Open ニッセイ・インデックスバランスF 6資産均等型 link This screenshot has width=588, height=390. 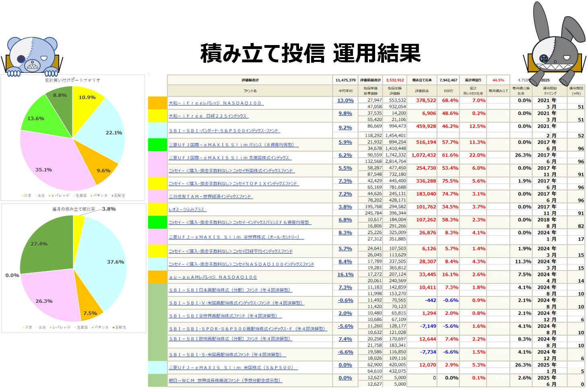pos(239,222)
